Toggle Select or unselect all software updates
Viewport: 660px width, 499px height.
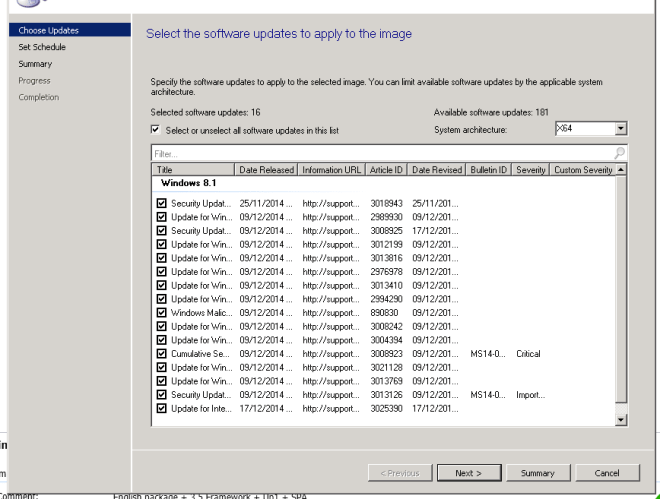(x=155, y=130)
